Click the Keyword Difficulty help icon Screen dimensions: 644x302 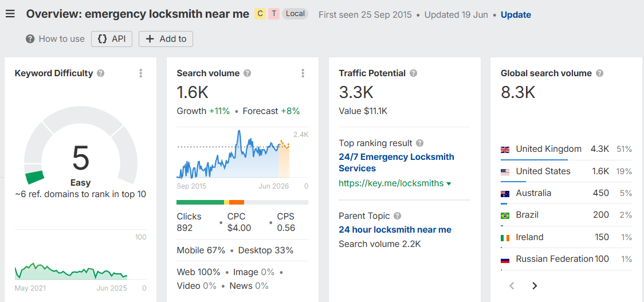pyautogui.click(x=101, y=73)
